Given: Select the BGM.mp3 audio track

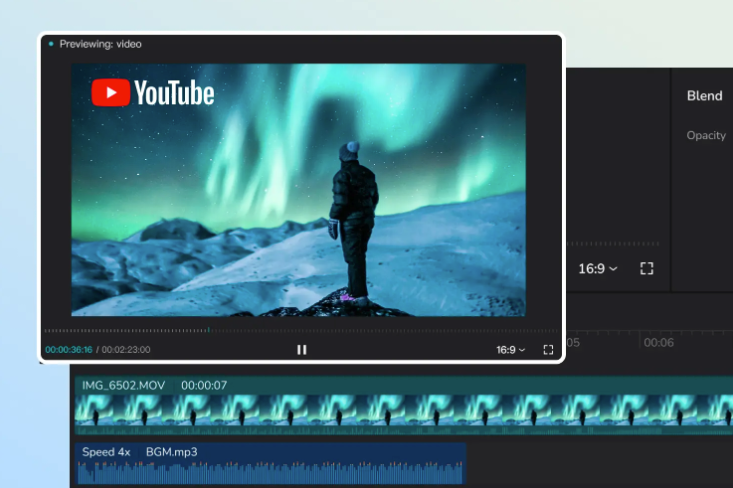Looking at the screenshot, I should tap(171, 452).
